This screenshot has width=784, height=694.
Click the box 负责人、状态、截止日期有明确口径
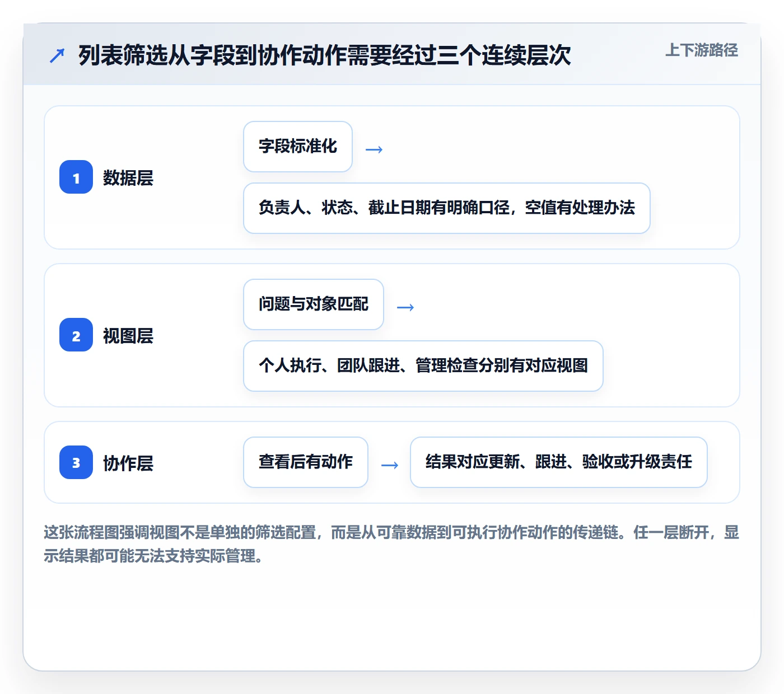tap(447, 208)
